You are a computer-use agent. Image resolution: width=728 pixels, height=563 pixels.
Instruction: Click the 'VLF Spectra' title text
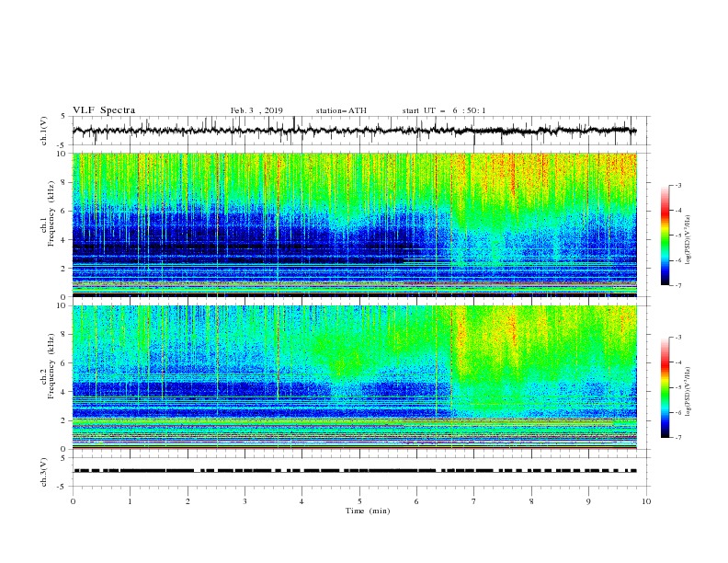point(104,110)
